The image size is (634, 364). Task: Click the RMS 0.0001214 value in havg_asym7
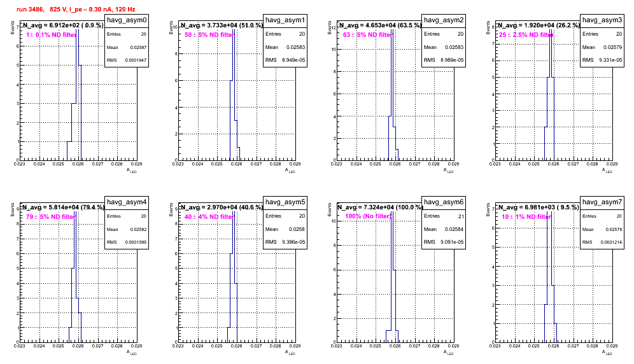click(x=611, y=242)
